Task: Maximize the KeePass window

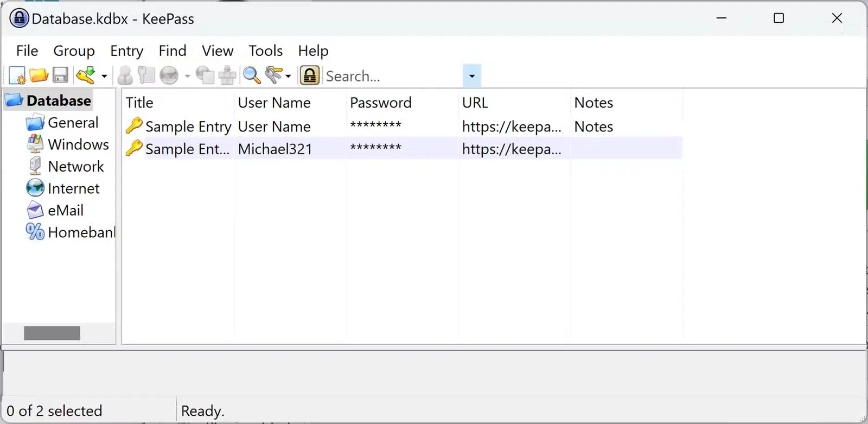Action: [x=778, y=18]
